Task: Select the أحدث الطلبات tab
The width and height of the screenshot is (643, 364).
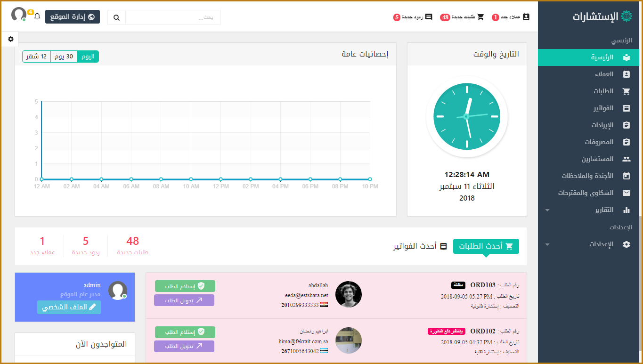Action: pos(486,246)
